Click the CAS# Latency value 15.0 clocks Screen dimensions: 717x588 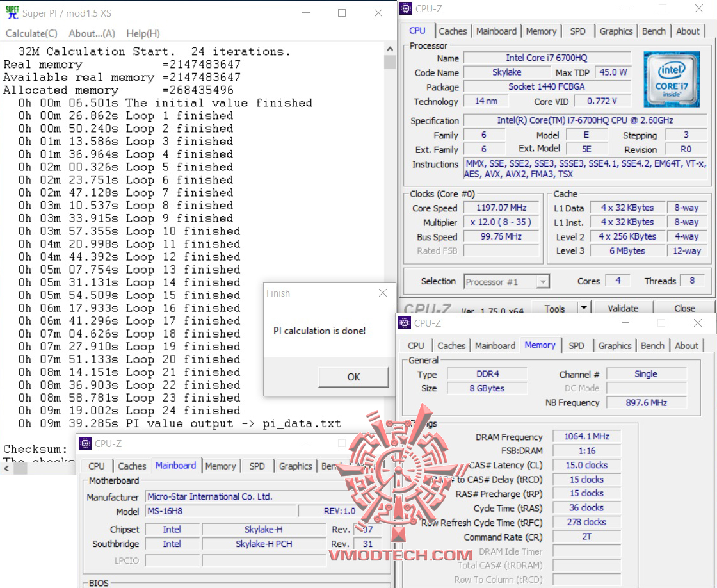(x=586, y=465)
